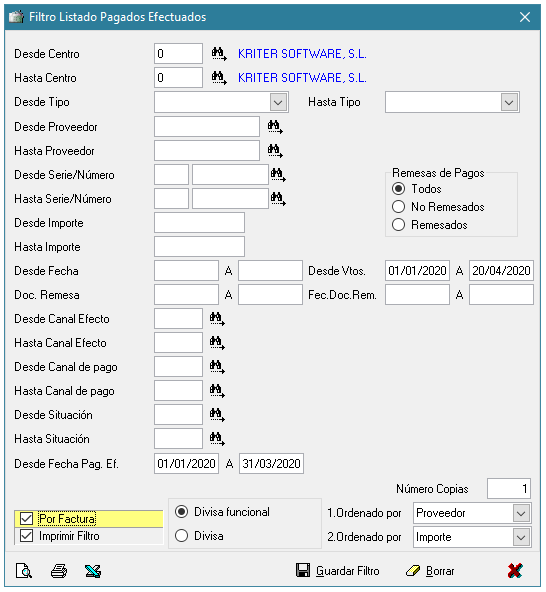Uncheck the Por Factura checkbox
Viewport: 546px width, 592px height.
26,519
